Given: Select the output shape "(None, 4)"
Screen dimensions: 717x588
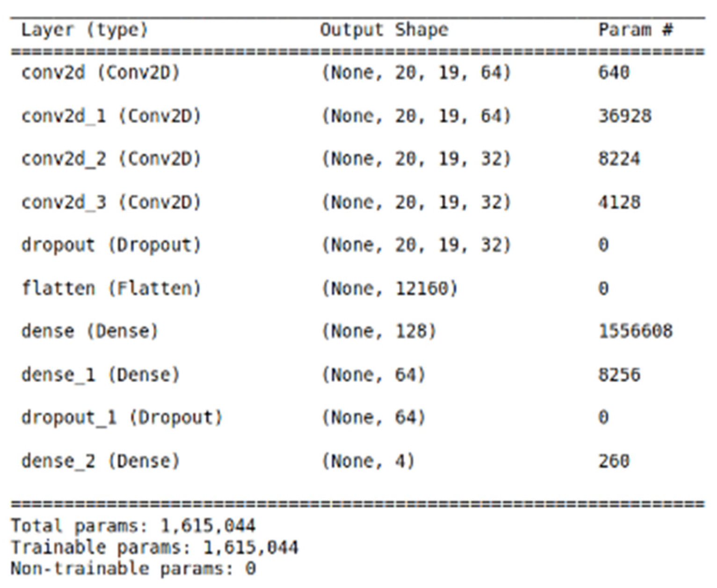Looking at the screenshot, I should point(368,461).
